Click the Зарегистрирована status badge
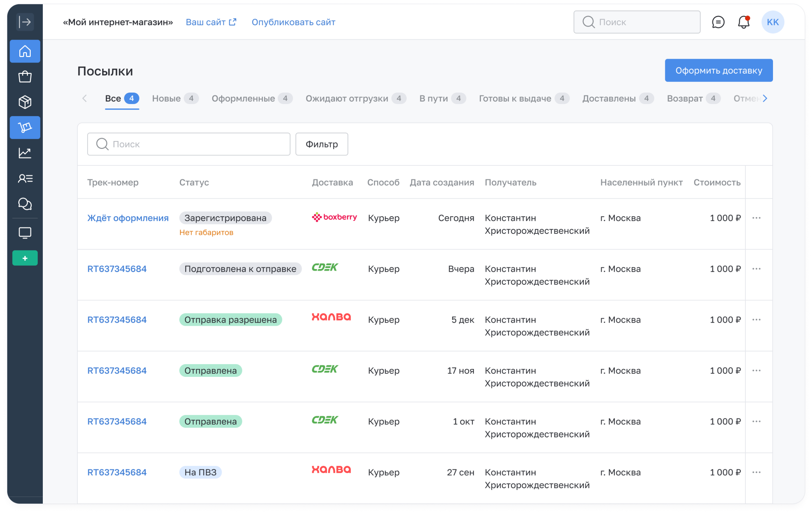This screenshot has height=514, width=812. [225, 218]
